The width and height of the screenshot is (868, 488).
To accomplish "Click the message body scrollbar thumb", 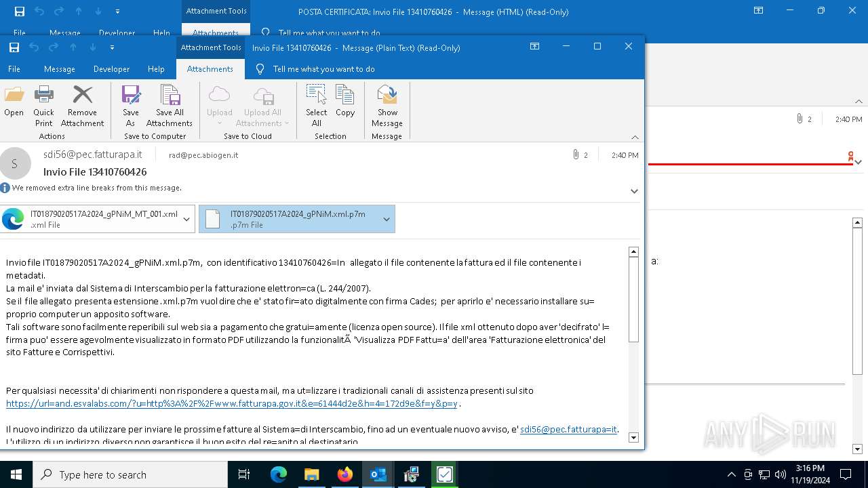I will 634,300.
